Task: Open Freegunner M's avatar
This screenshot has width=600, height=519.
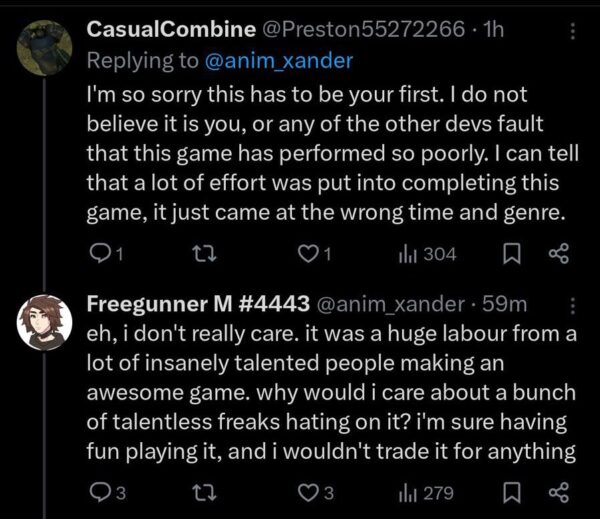Action: pos(45,321)
